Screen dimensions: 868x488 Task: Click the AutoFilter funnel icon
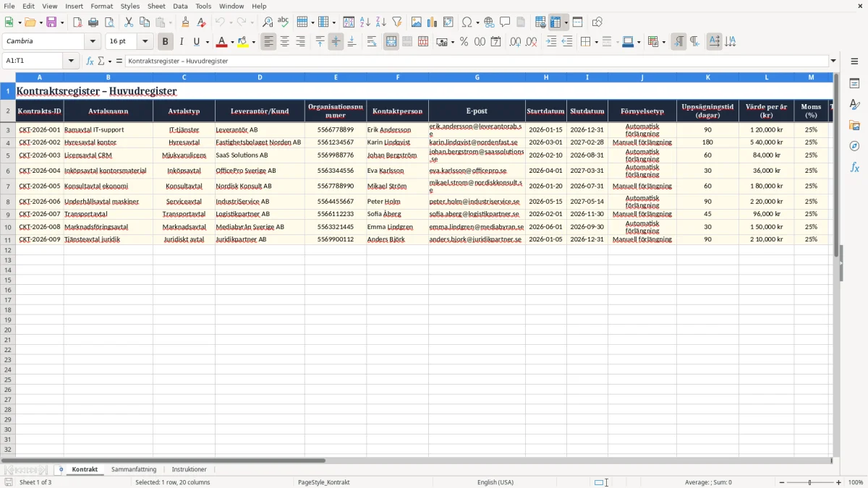(x=397, y=22)
